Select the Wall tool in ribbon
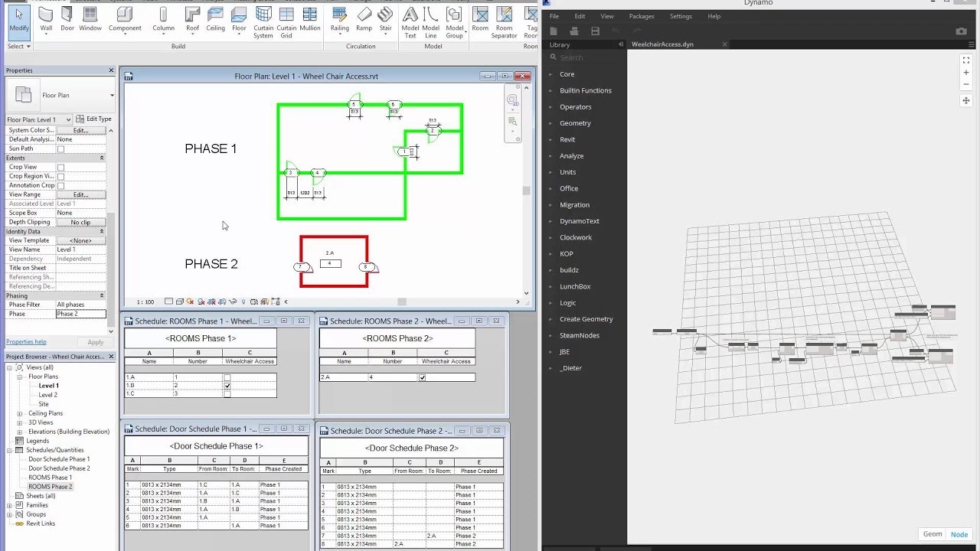Image resolution: width=980 pixels, height=551 pixels. pyautogui.click(x=46, y=18)
